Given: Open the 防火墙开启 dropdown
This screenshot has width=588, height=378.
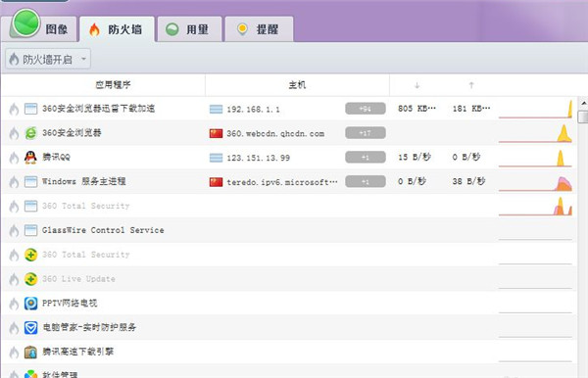Looking at the screenshot, I should pyautogui.click(x=48, y=59).
